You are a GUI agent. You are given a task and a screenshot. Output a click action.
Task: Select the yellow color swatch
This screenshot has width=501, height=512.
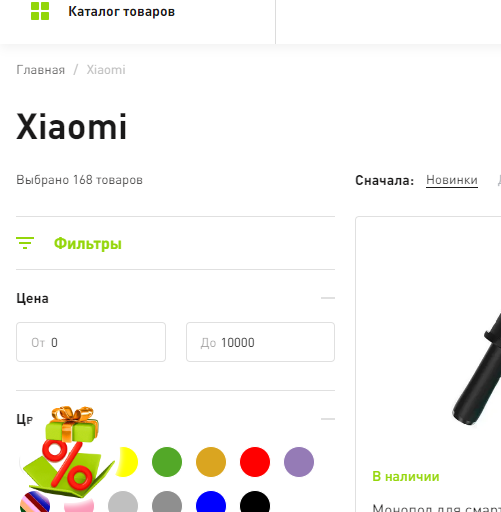pyautogui.click(x=127, y=462)
